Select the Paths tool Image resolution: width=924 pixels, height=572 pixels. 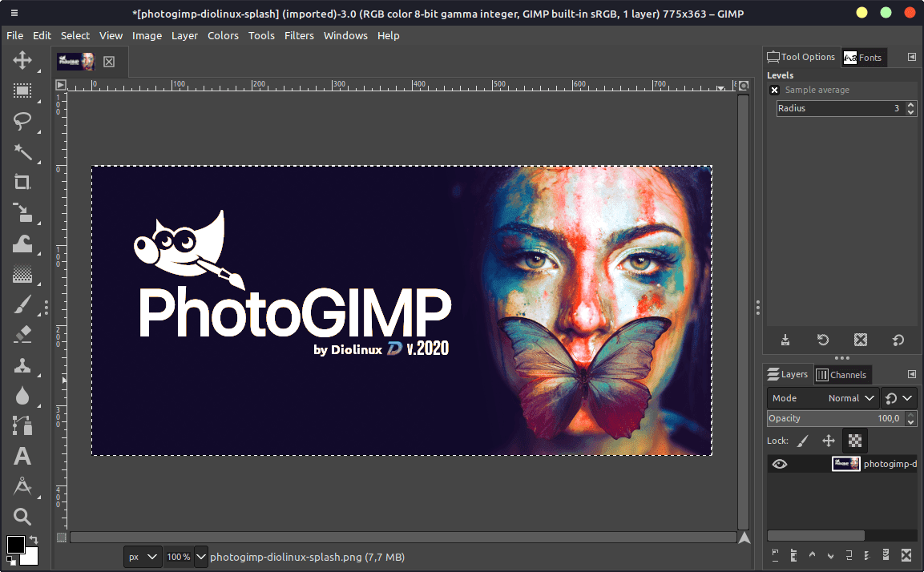coord(22,426)
